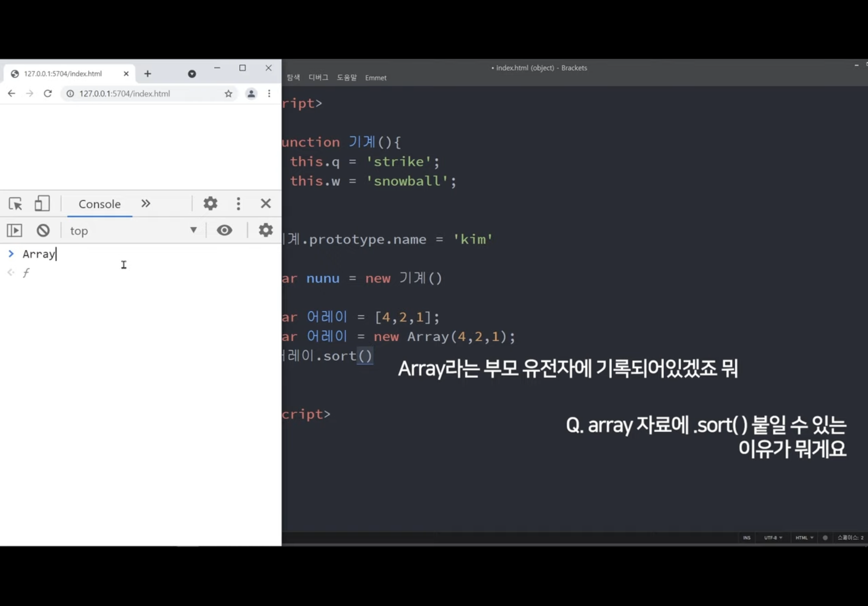
Task: Bookmark this page with the star icon
Action: 228,93
